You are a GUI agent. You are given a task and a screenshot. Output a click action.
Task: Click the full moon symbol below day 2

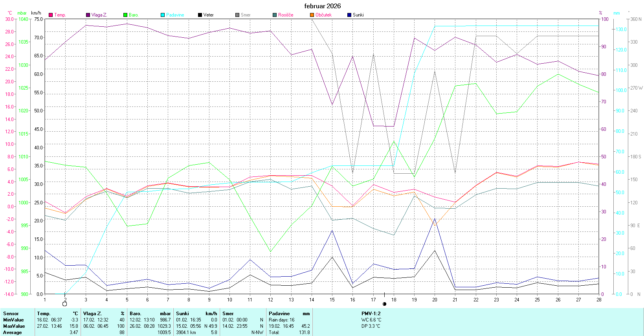(x=65, y=304)
